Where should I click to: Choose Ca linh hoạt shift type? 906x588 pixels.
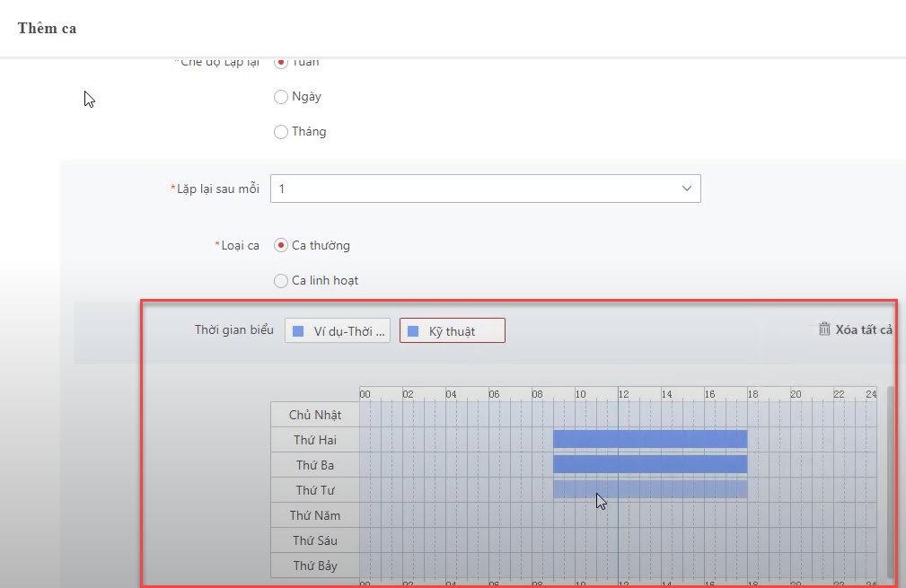click(281, 281)
